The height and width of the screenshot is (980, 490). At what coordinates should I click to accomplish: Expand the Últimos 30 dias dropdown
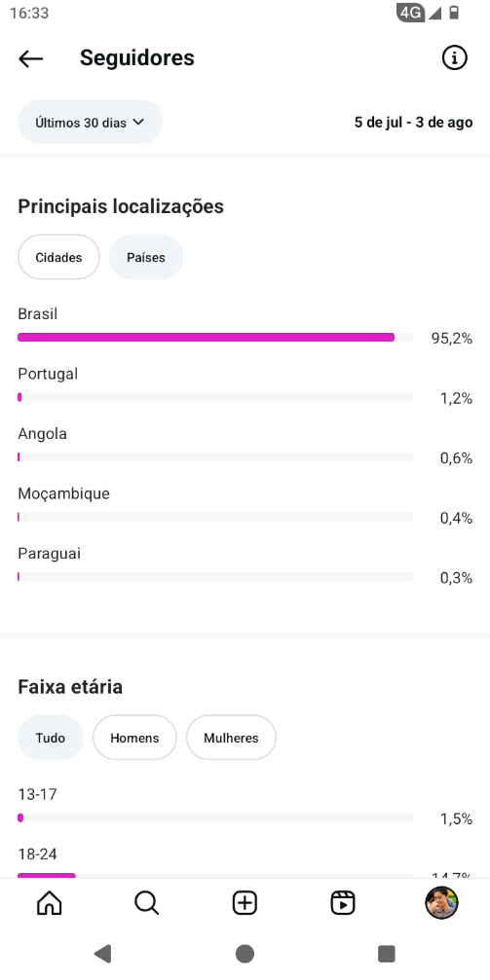(x=91, y=122)
